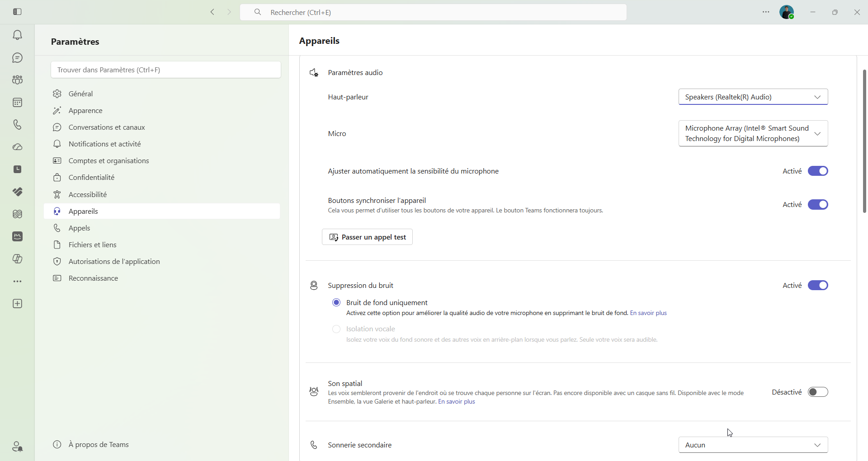Open the Sonnerie secondaire dropdown
The height and width of the screenshot is (461, 868).
click(x=753, y=445)
